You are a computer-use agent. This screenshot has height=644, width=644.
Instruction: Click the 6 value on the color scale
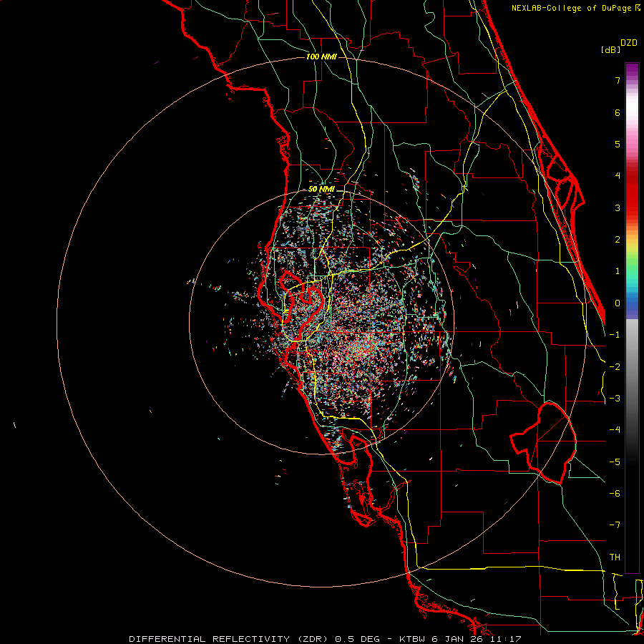point(618,112)
